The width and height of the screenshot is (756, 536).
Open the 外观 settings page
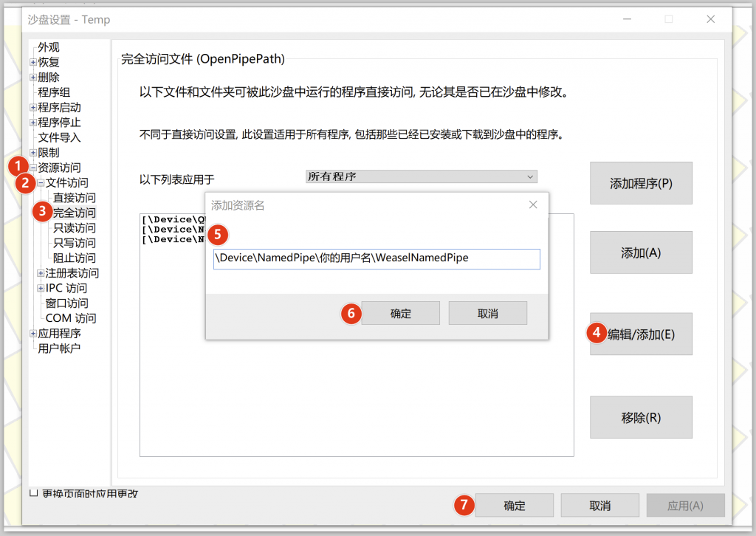coord(49,47)
